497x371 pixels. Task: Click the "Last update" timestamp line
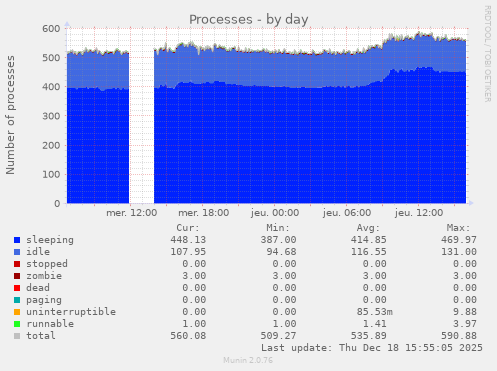tap(372, 348)
